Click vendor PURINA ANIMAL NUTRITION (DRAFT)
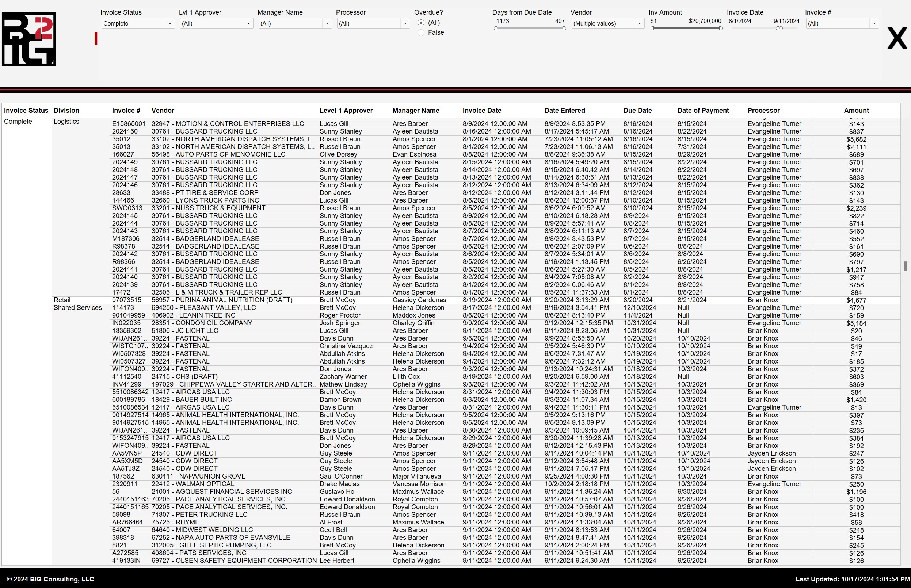This screenshot has width=911, height=588. [222, 300]
